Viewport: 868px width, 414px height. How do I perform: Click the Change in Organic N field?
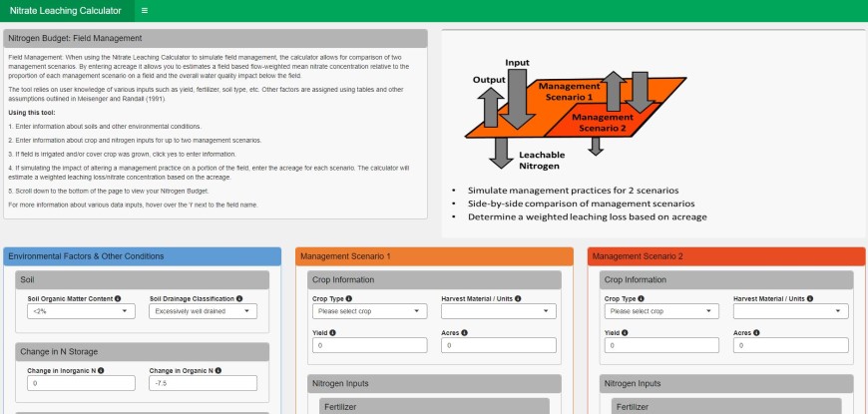[203, 383]
